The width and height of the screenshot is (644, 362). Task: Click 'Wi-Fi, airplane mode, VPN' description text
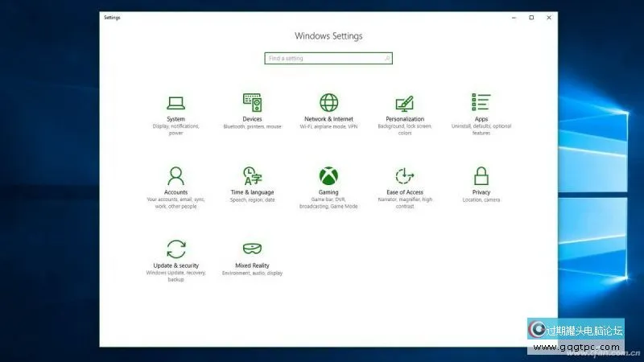click(x=328, y=126)
